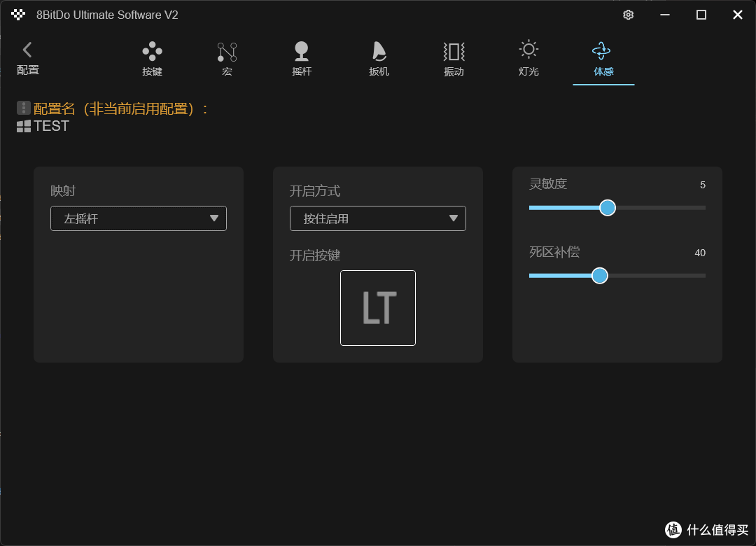Image resolution: width=756 pixels, height=546 pixels.
Task: Click the 灵敏度 slider handle
Action: click(608, 208)
